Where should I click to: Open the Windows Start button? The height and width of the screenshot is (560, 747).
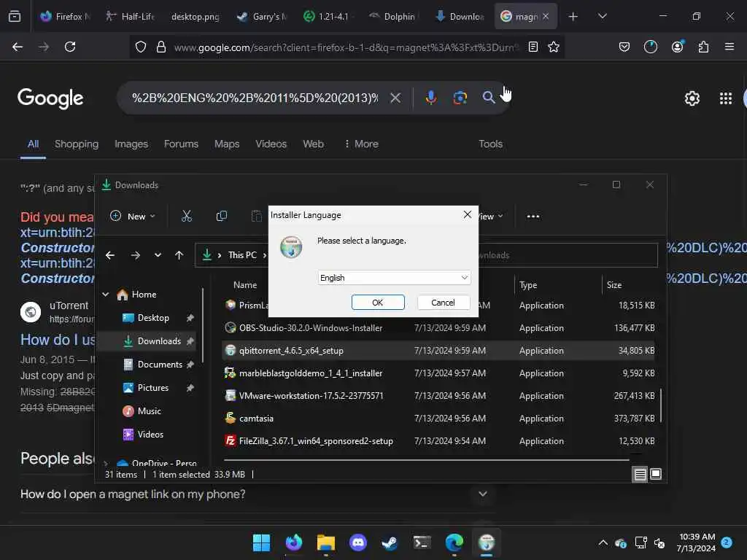tap(261, 542)
